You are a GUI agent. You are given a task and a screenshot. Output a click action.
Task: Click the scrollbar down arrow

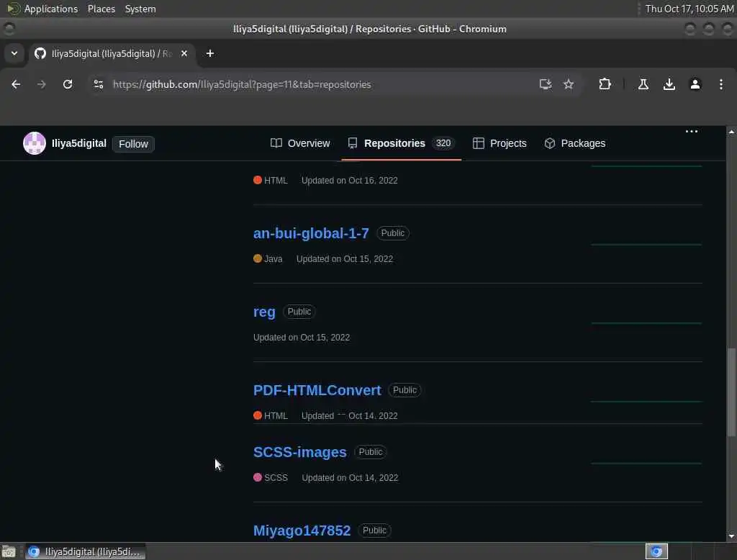point(731,536)
